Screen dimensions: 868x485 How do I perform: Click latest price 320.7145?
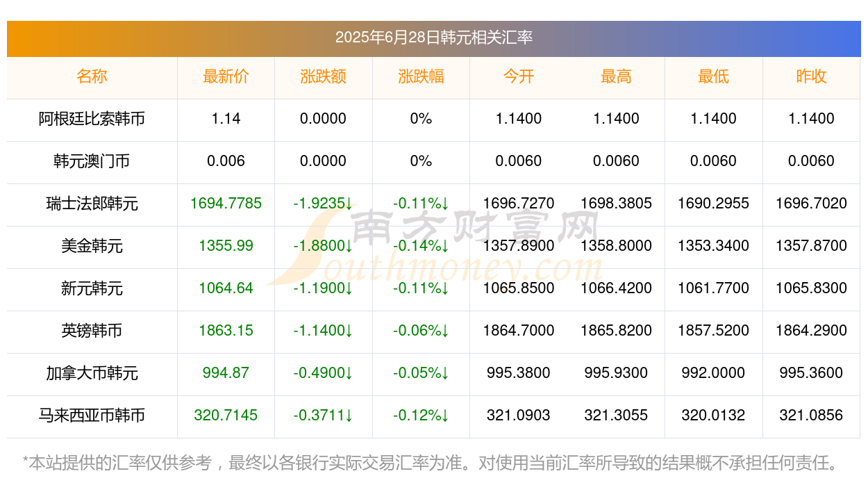[x=226, y=416]
